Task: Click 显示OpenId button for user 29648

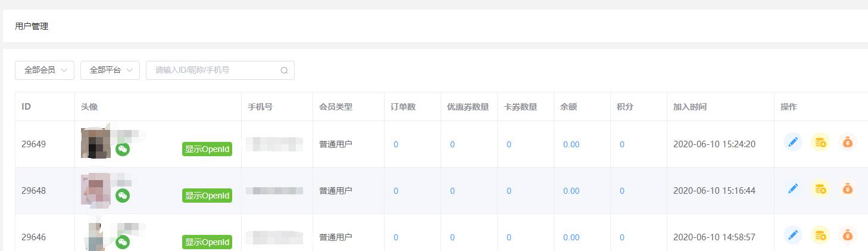Action: coord(207,196)
